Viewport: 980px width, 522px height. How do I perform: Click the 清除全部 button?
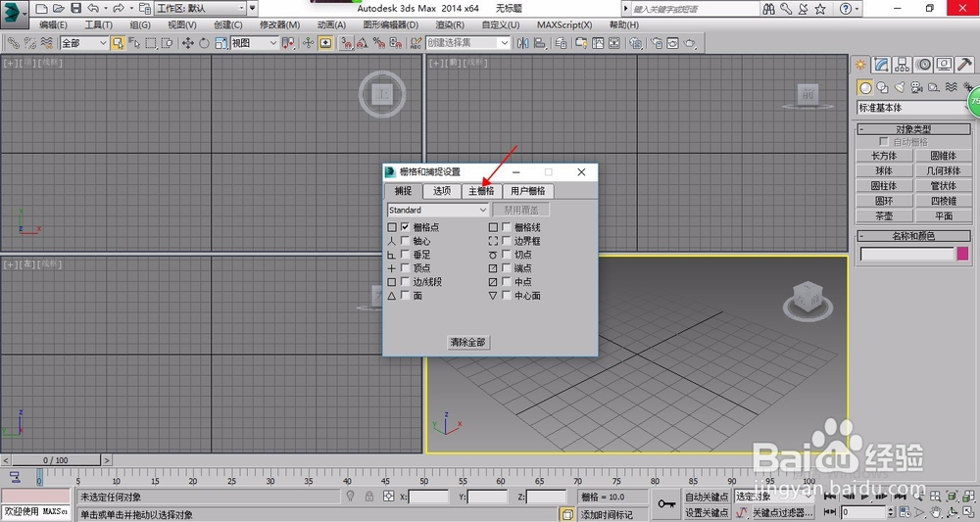[468, 342]
